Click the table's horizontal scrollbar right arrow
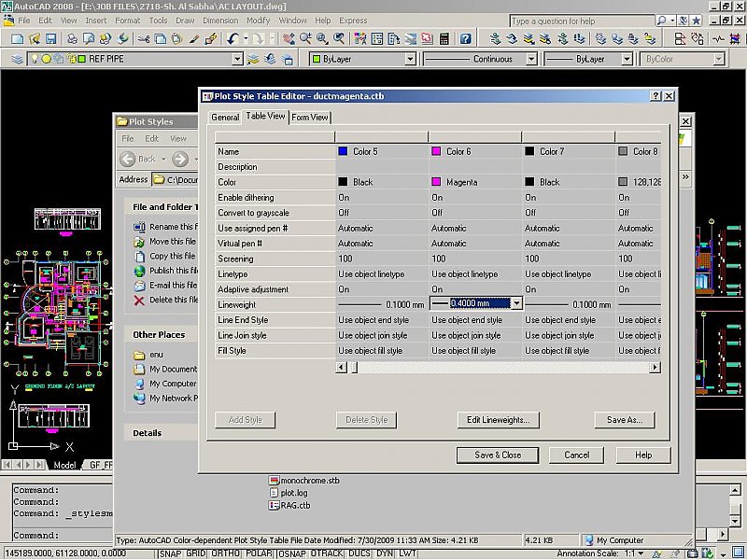Viewport: 747px width, 560px height. coord(655,367)
